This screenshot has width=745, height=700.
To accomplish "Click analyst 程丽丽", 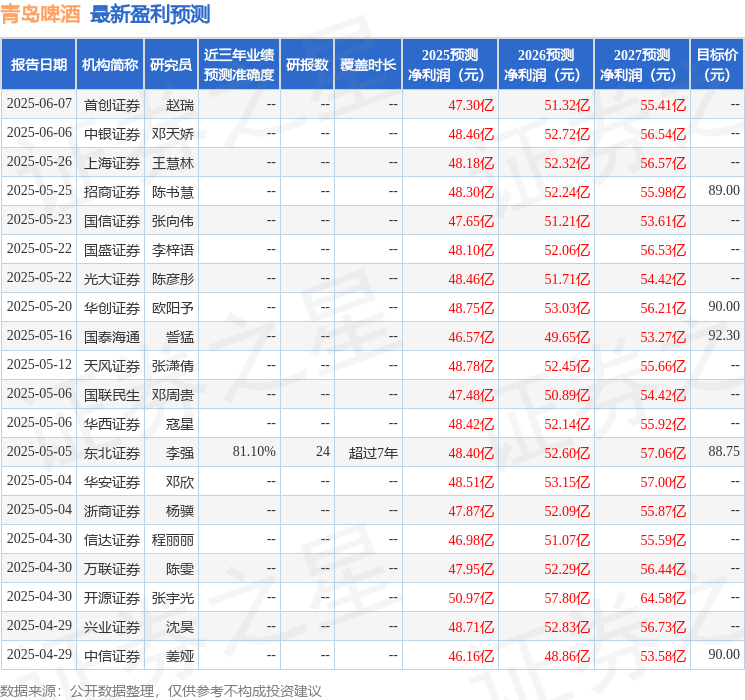I will (172, 539).
